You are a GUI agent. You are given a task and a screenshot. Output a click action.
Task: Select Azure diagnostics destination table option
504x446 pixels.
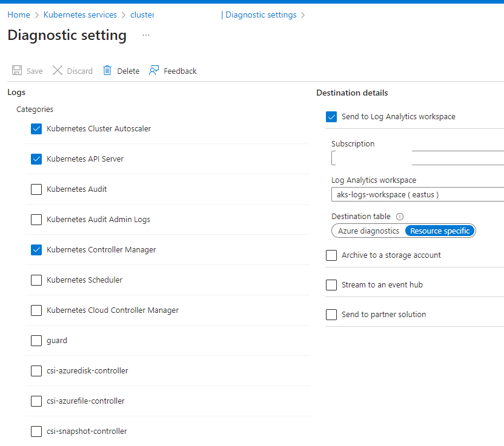click(x=368, y=231)
